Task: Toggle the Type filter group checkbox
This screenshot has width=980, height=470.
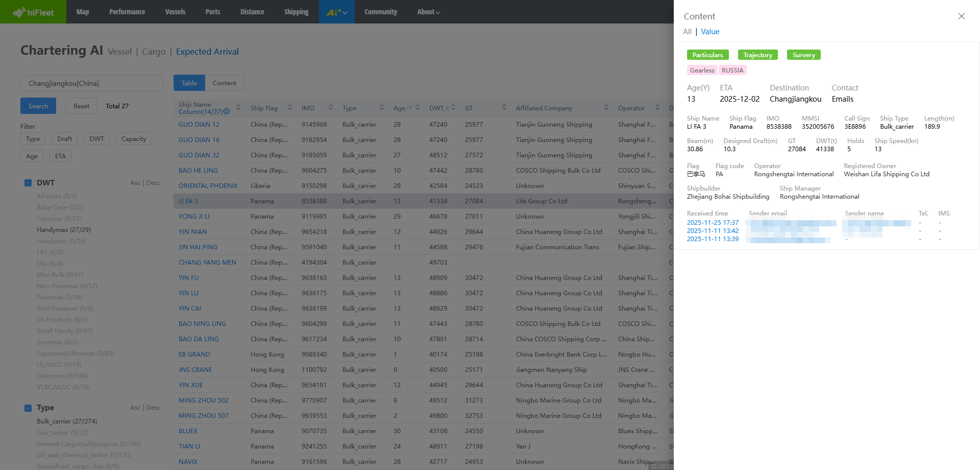Action: click(29, 408)
